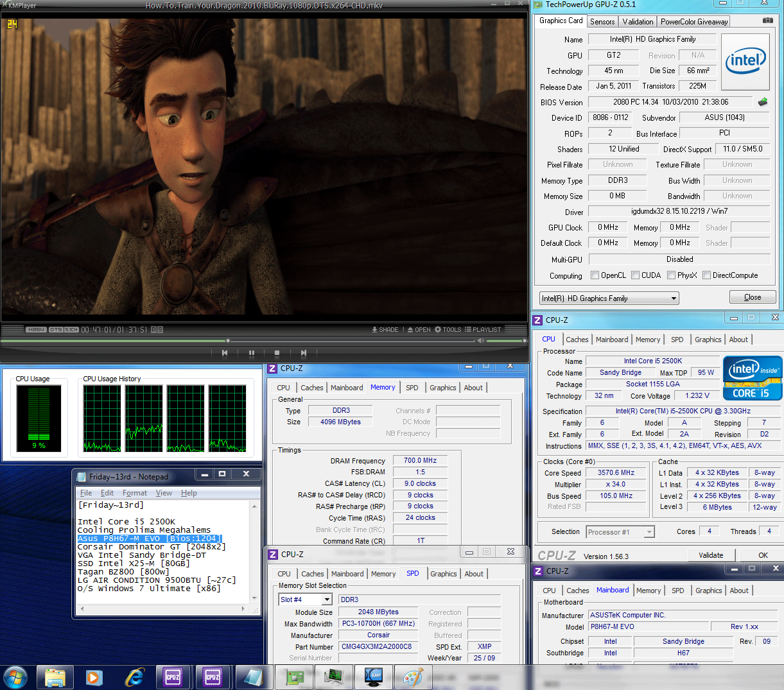Pause the video in KMPlayer
This screenshot has width=784, height=690.
click(x=251, y=353)
